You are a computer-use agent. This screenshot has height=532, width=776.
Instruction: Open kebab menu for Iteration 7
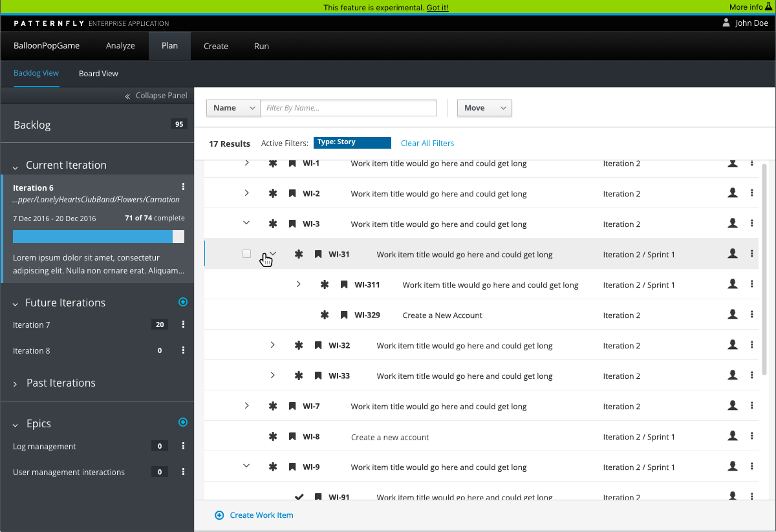(184, 325)
